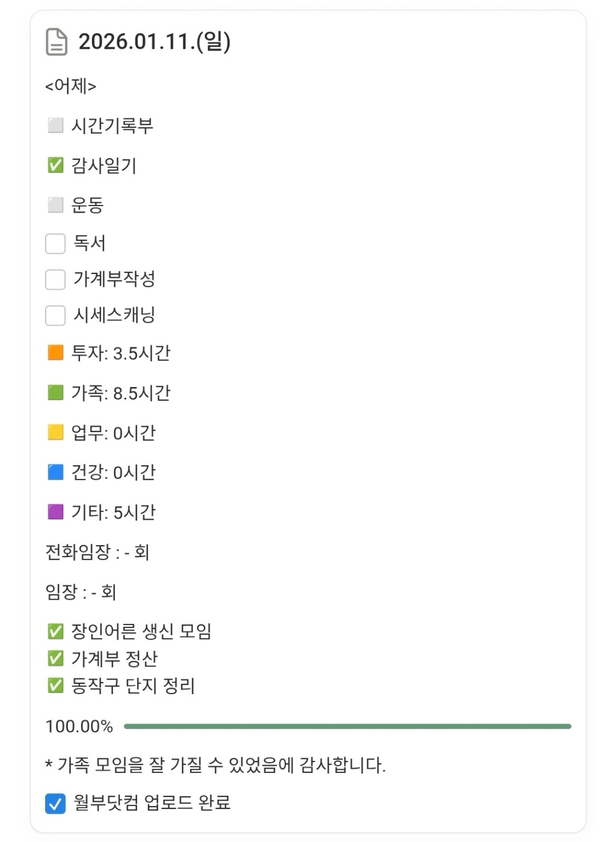The height and width of the screenshot is (842, 616).
Task: Check the 가계부작성 checkbox
Action: click(55, 279)
